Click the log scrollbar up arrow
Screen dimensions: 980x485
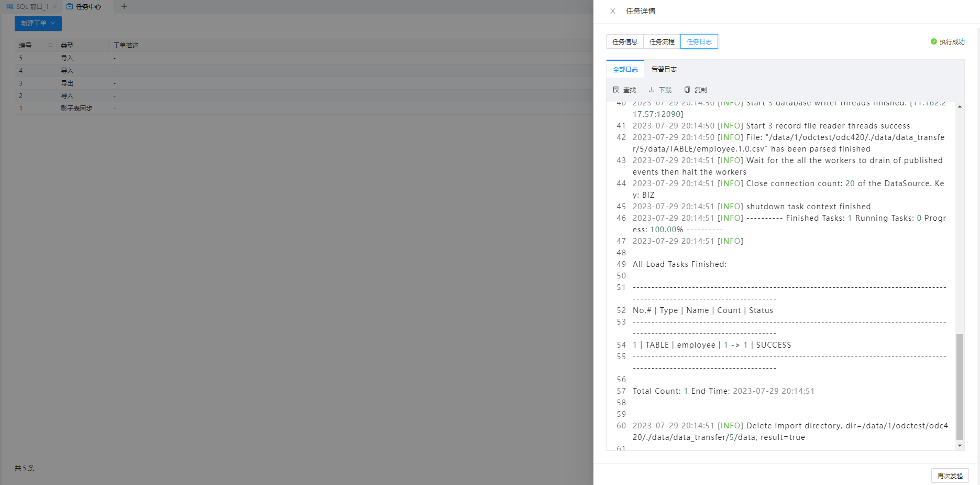tap(960, 106)
